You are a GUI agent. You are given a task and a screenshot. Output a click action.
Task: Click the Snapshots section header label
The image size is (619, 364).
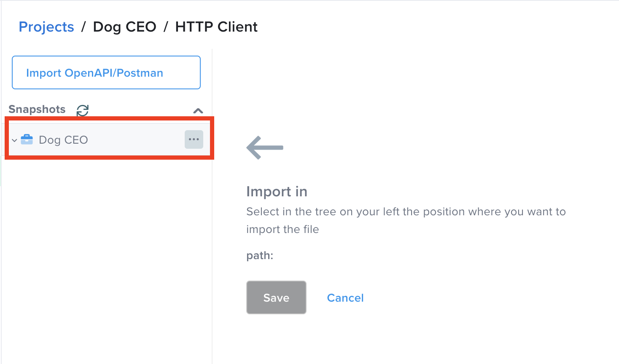point(37,110)
